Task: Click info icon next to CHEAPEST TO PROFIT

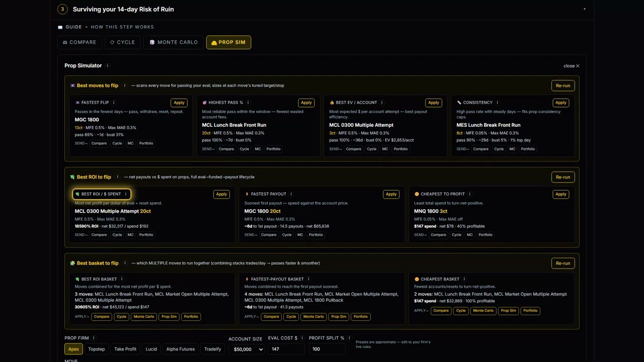Action: 470,194
